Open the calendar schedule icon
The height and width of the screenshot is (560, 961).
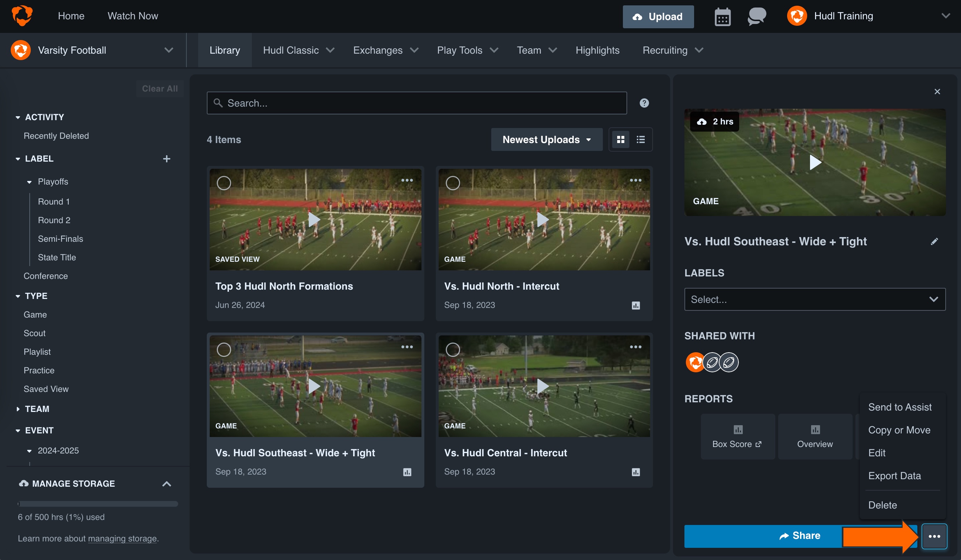[x=722, y=16]
